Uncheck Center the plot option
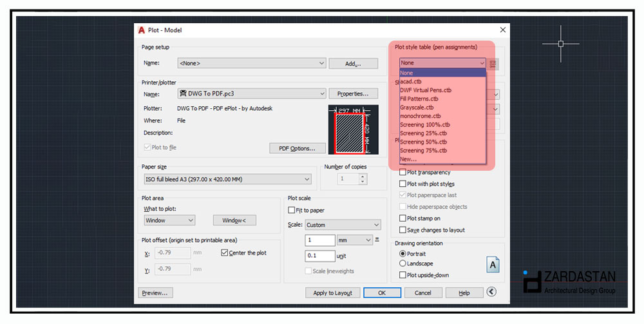The width and height of the screenshot is (644, 324). coord(225,253)
